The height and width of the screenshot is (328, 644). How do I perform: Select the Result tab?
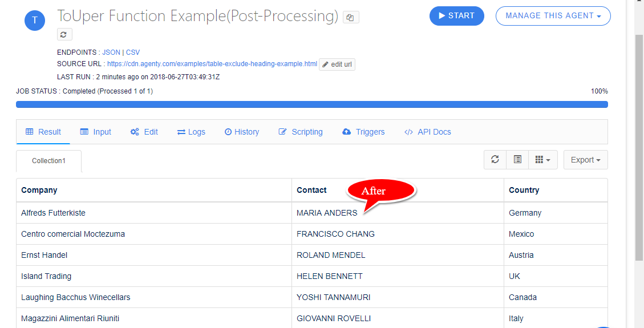pos(43,132)
